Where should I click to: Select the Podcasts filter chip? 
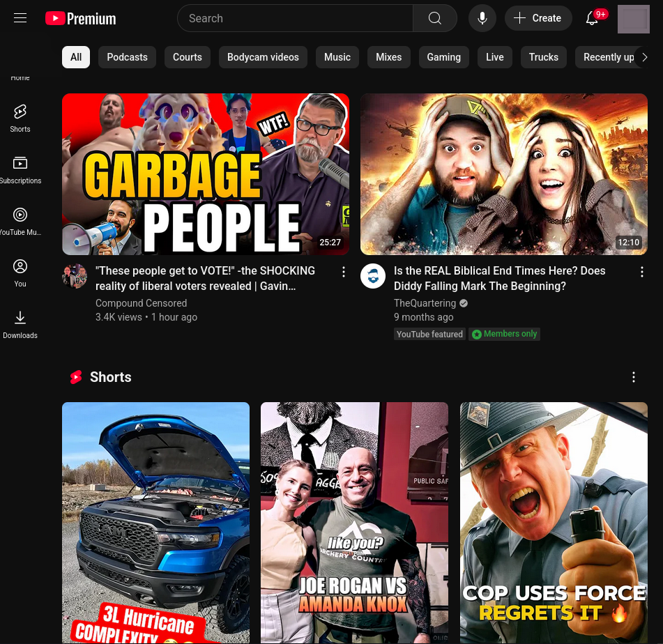point(127,57)
